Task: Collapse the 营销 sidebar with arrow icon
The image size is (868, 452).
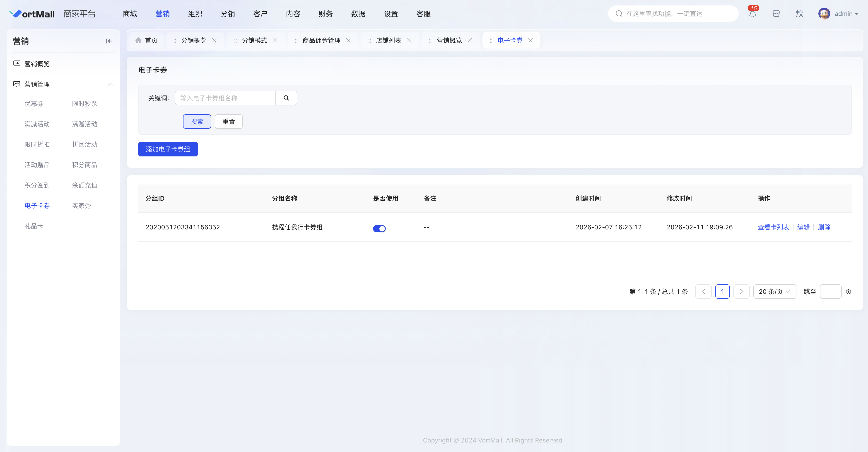Action: [108, 41]
